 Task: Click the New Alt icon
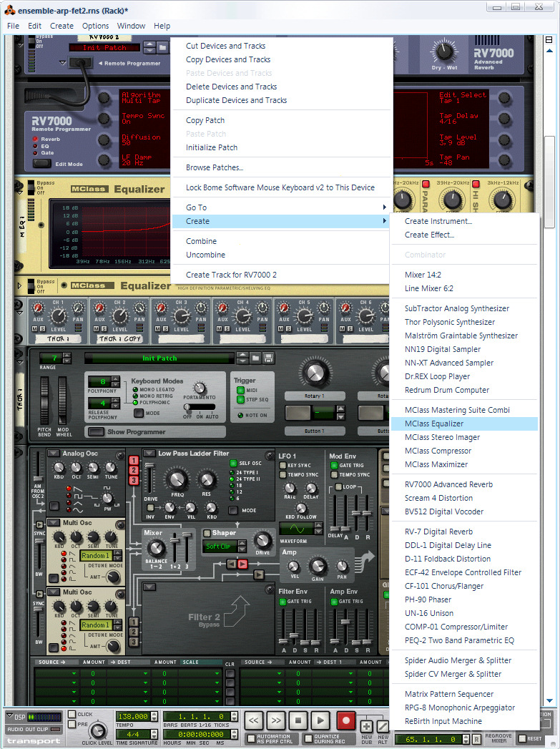[x=383, y=727]
